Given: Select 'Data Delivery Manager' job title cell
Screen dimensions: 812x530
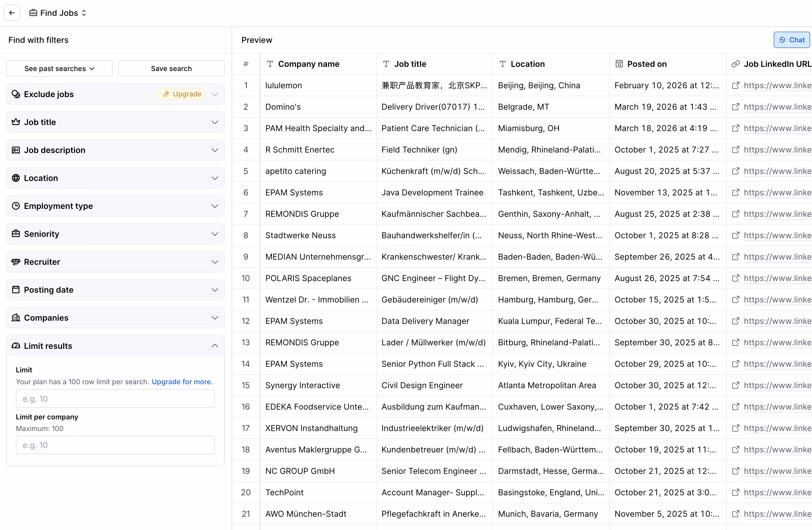Looking at the screenshot, I should (x=435, y=321).
